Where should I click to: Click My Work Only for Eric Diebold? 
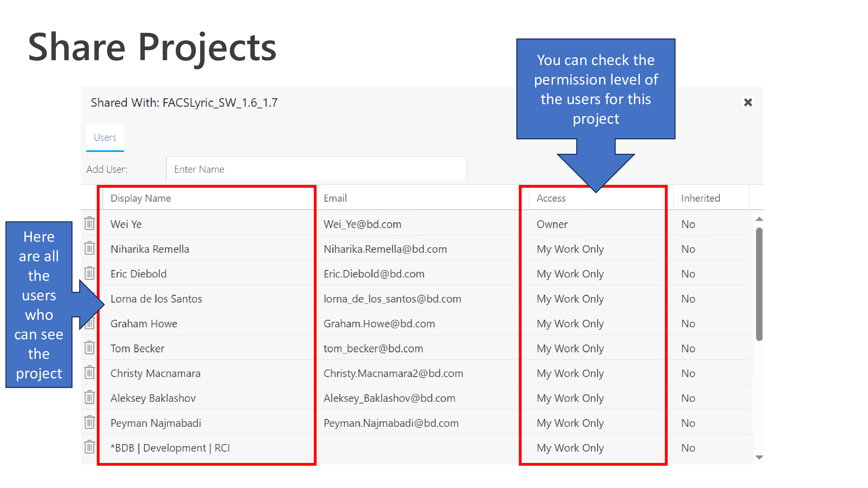pos(570,274)
